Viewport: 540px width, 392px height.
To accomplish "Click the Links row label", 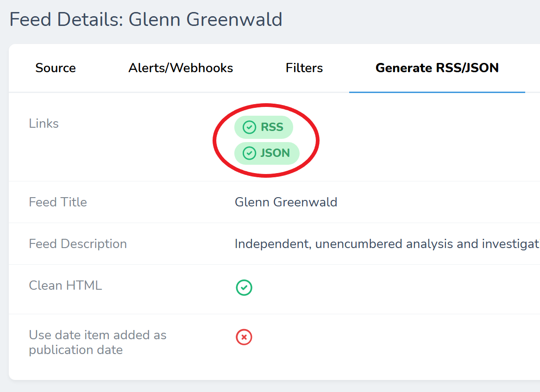I will pyautogui.click(x=44, y=123).
